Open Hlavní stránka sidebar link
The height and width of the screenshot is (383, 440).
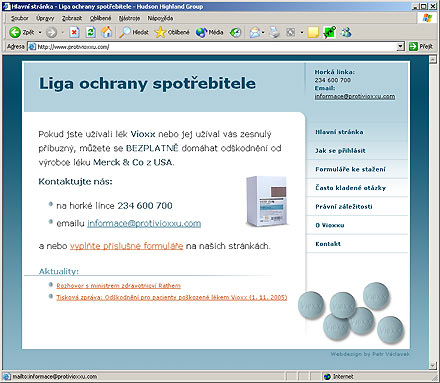tap(339, 132)
